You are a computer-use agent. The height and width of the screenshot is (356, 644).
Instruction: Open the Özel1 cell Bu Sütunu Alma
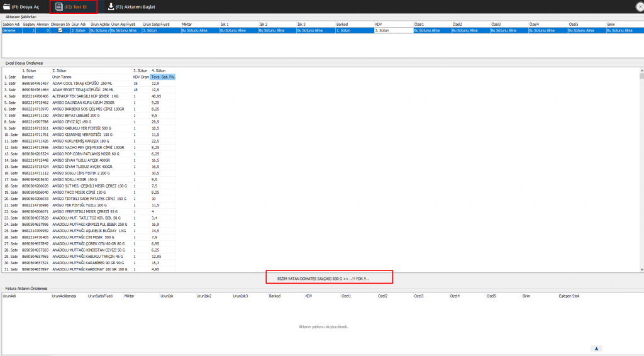tap(432, 30)
